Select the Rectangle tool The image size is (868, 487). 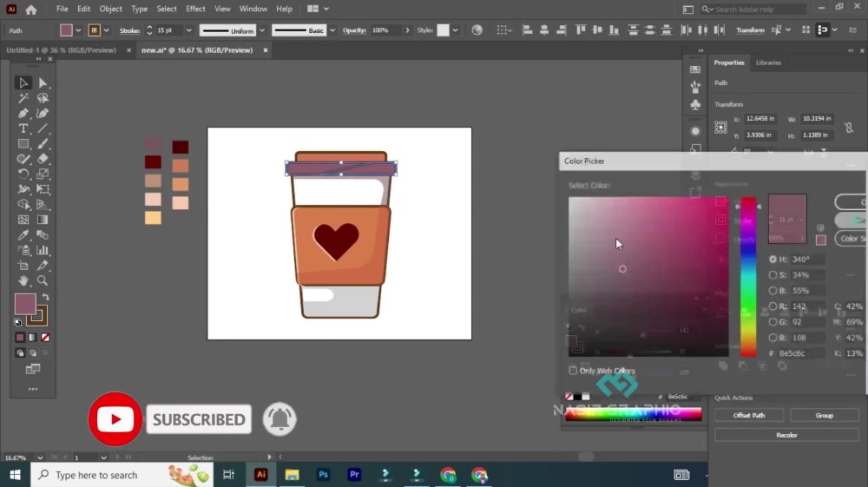(23, 144)
